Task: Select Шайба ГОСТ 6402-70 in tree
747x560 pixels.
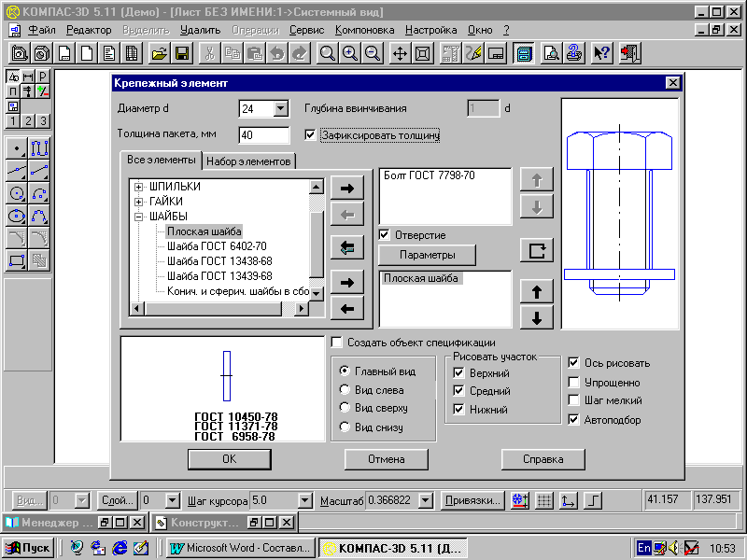Action: click(x=217, y=246)
